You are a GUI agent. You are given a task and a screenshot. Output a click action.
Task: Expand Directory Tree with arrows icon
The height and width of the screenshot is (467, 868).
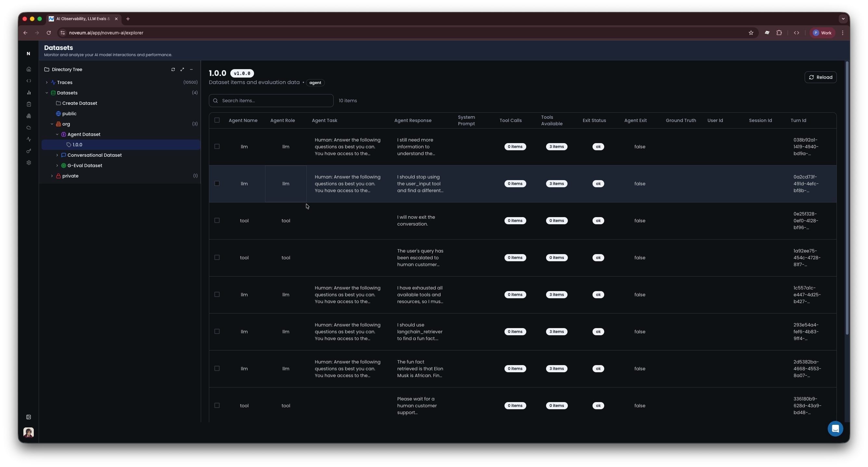click(182, 69)
